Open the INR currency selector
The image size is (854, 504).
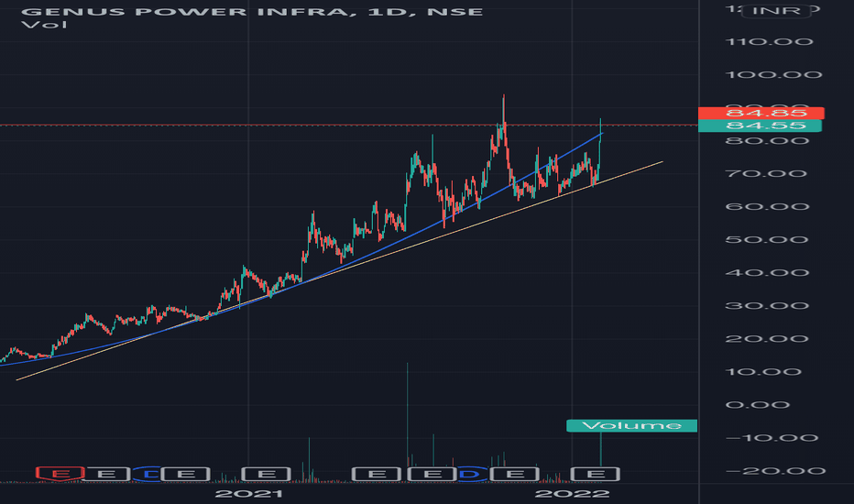coord(776,10)
